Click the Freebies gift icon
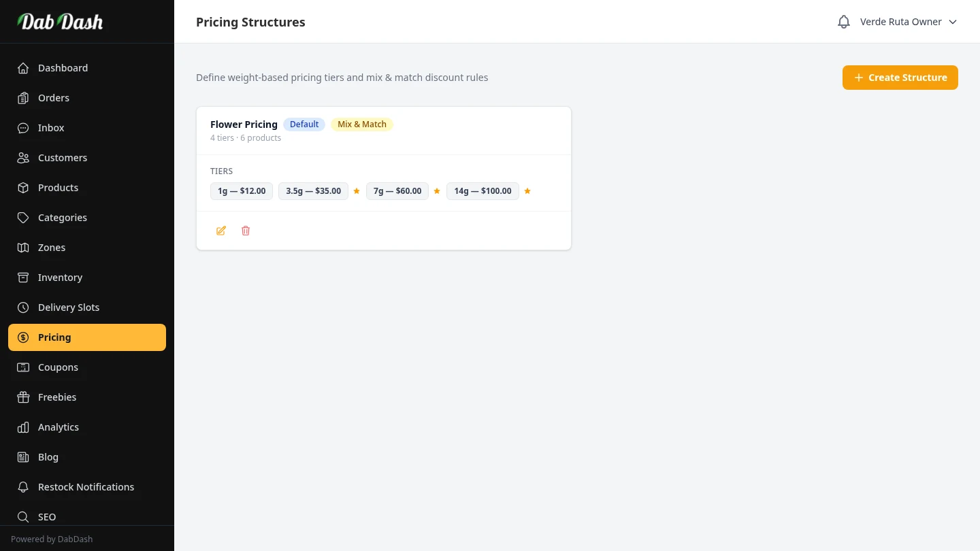This screenshot has height=551, width=980. (23, 397)
